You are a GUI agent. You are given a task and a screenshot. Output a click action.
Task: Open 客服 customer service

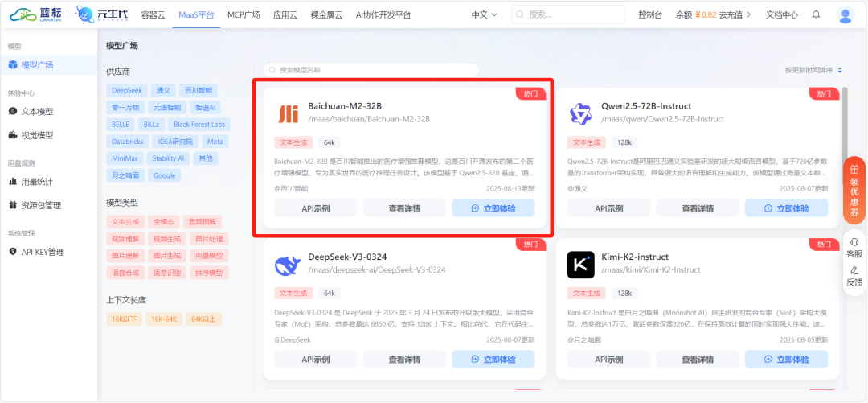(854, 249)
